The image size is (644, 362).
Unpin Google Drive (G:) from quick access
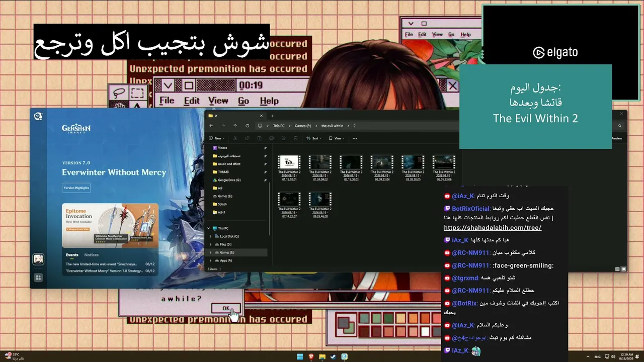point(265,180)
